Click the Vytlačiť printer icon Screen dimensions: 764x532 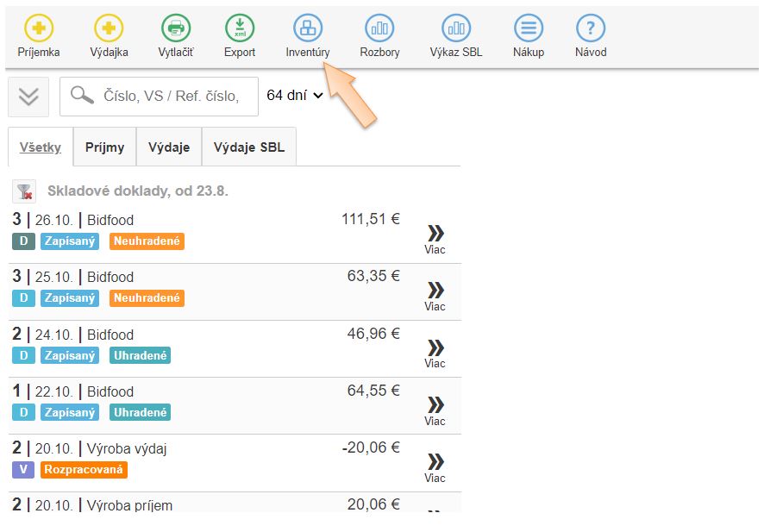coord(176,29)
